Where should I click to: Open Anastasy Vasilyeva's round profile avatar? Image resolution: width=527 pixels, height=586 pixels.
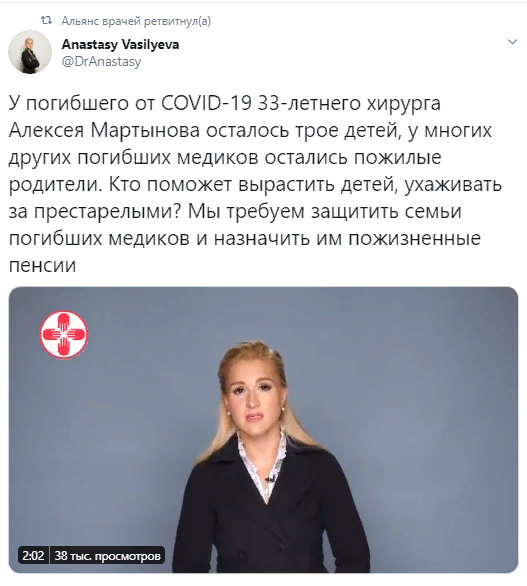pyautogui.click(x=30, y=52)
